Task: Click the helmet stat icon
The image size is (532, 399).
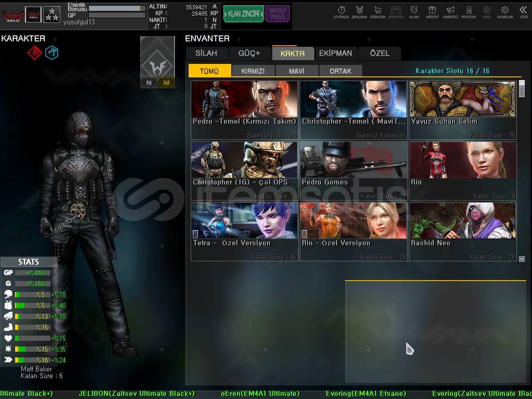Action: [8, 294]
